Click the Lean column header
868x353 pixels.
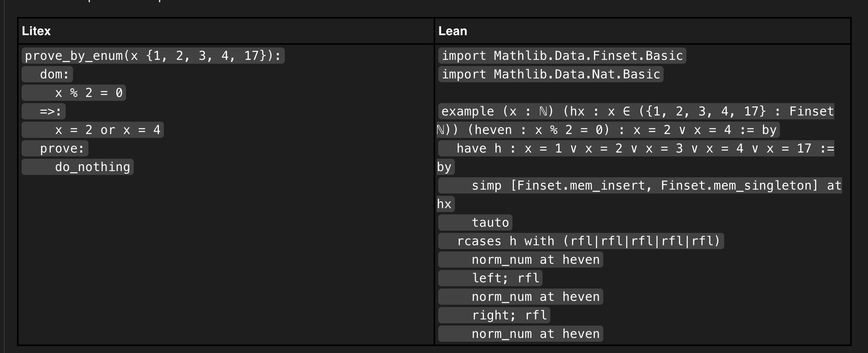(x=453, y=31)
